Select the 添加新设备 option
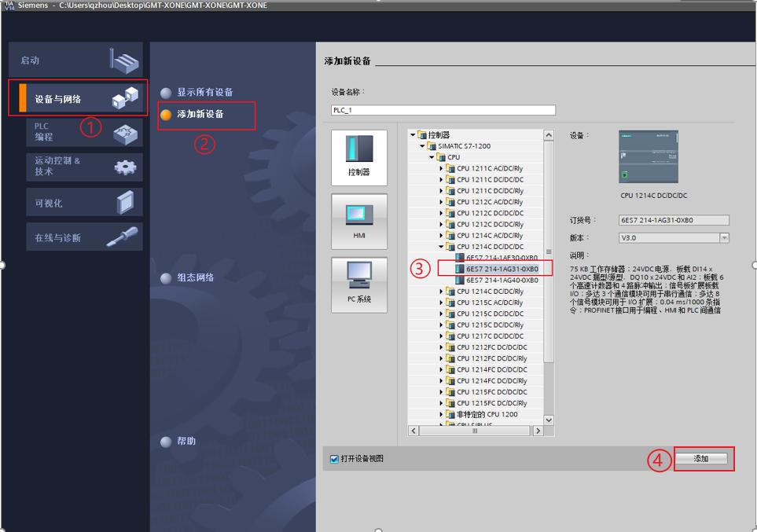757x532 pixels. (201, 116)
